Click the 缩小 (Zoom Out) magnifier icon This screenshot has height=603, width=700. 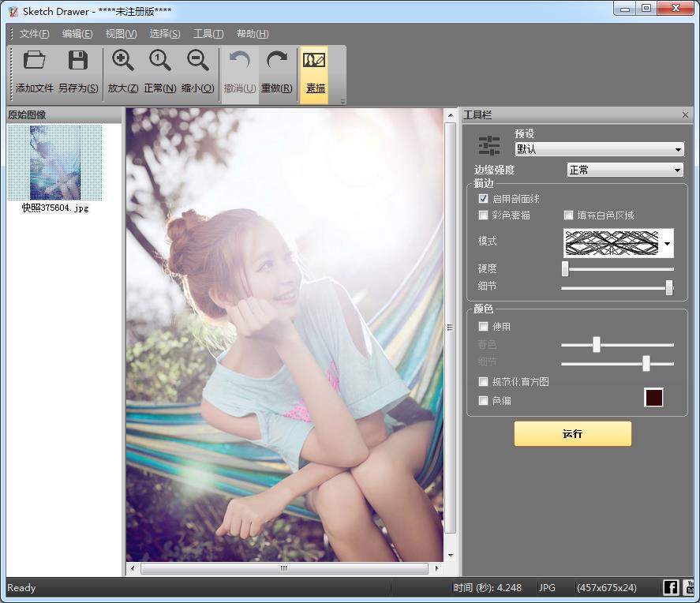click(197, 61)
